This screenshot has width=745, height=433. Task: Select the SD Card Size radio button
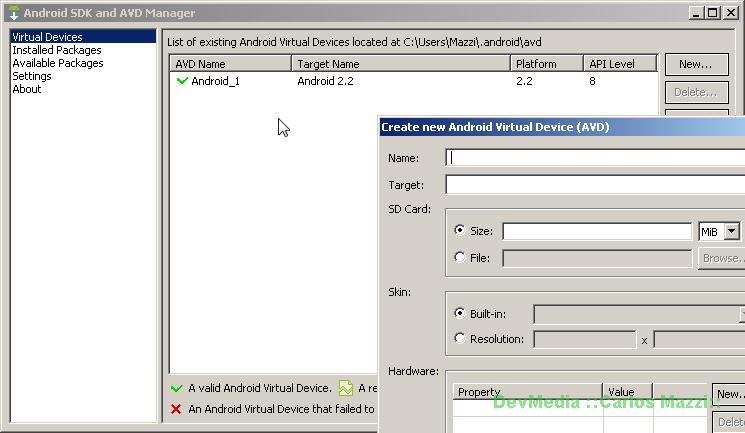460,230
